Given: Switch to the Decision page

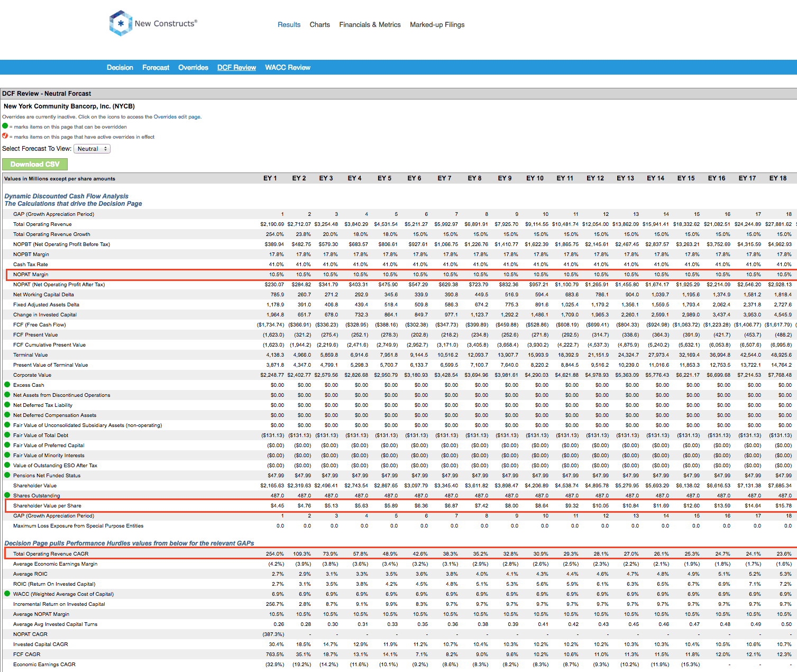Looking at the screenshot, I should click(x=120, y=67).
